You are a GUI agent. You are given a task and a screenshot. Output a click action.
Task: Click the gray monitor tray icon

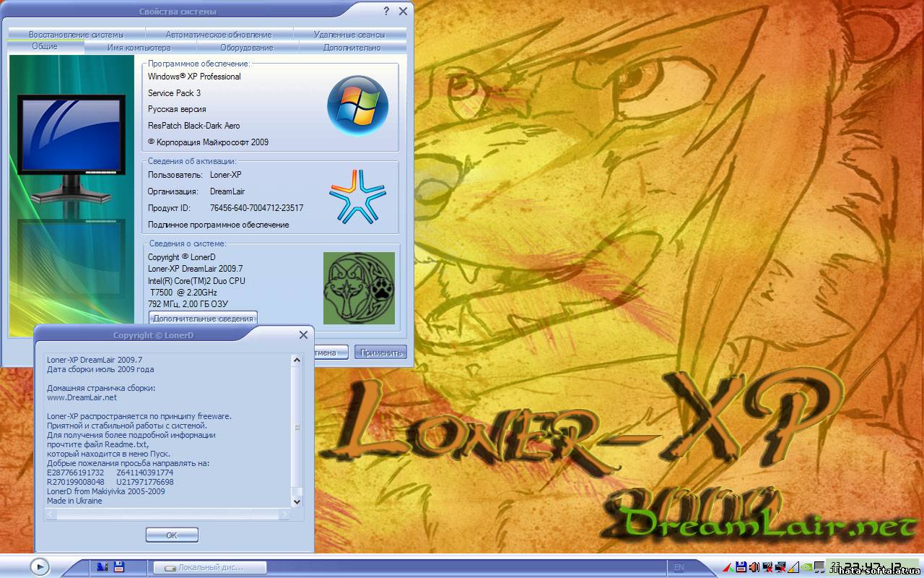(x=819, y=567)
